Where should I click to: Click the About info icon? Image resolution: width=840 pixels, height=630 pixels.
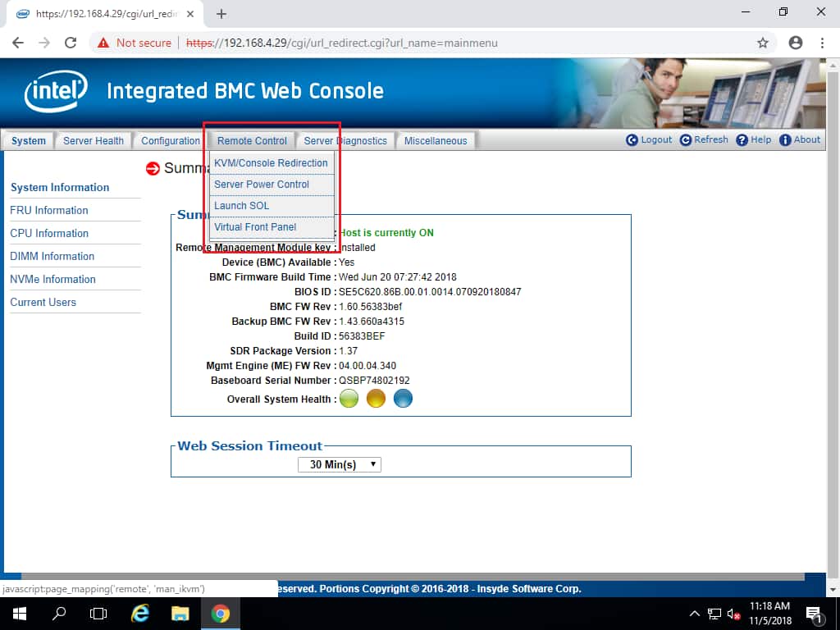click(x=785, y=139)
